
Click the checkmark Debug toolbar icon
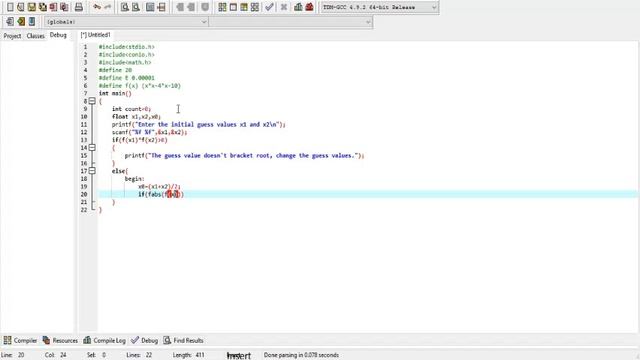point(269,7)
